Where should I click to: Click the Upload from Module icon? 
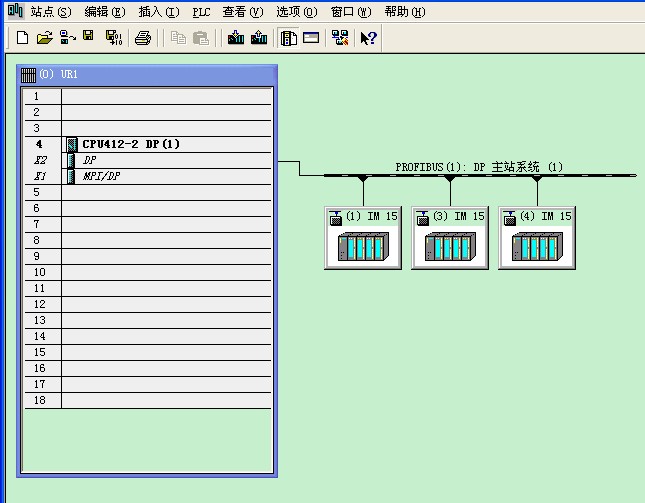259,38
